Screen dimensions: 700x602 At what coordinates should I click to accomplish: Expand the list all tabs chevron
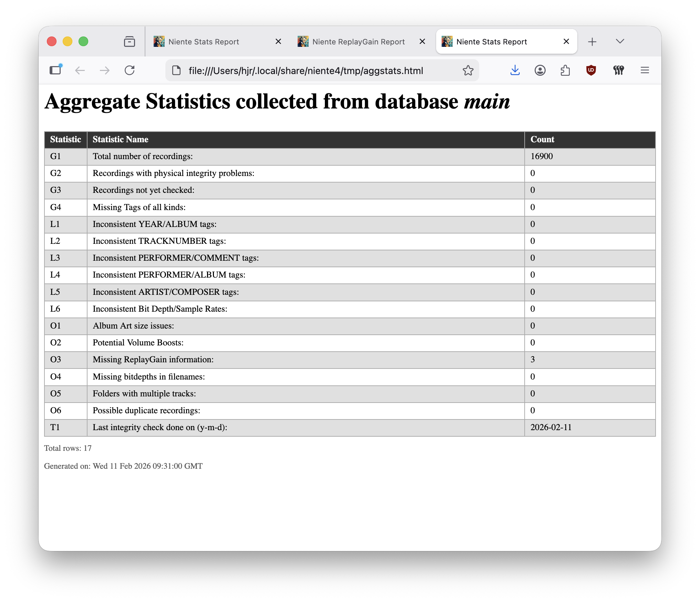(x=620, y=41)
